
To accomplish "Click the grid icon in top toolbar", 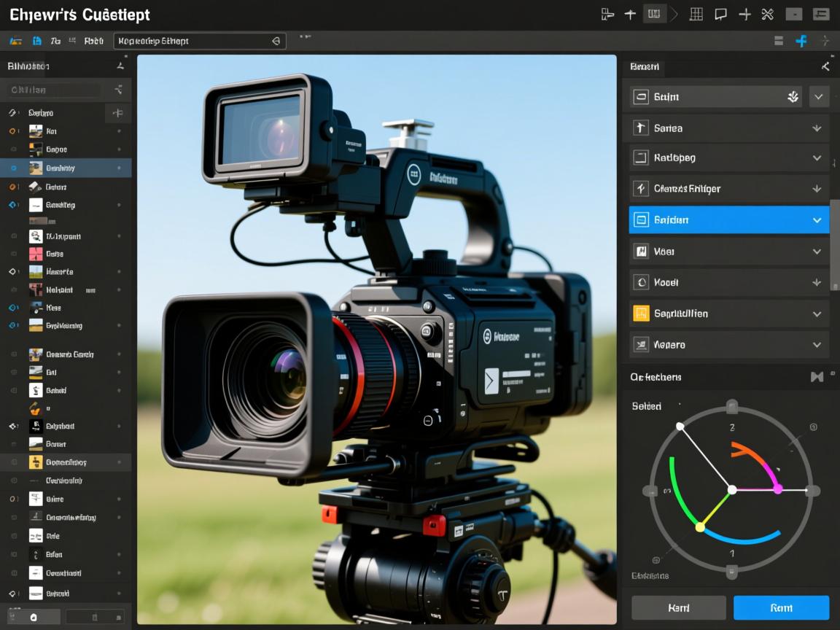I will click(696, 14).
